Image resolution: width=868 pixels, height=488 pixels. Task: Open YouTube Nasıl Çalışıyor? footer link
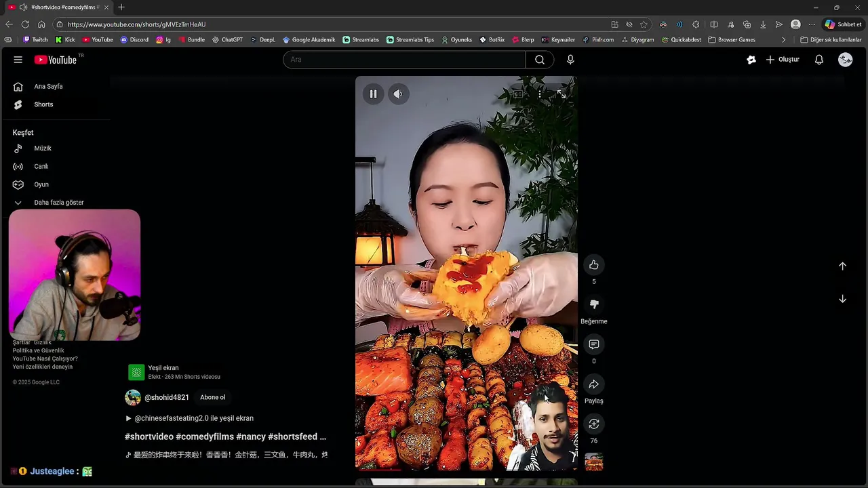pos(45,359)
